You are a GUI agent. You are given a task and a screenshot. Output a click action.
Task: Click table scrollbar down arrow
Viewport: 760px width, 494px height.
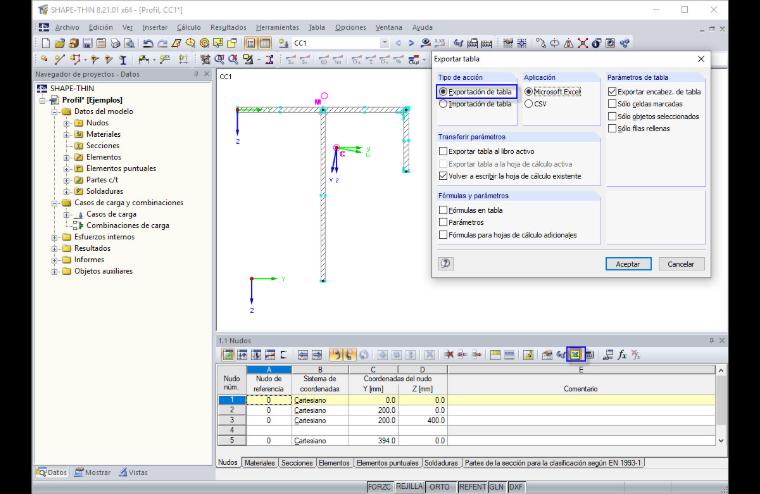[721, 440]
